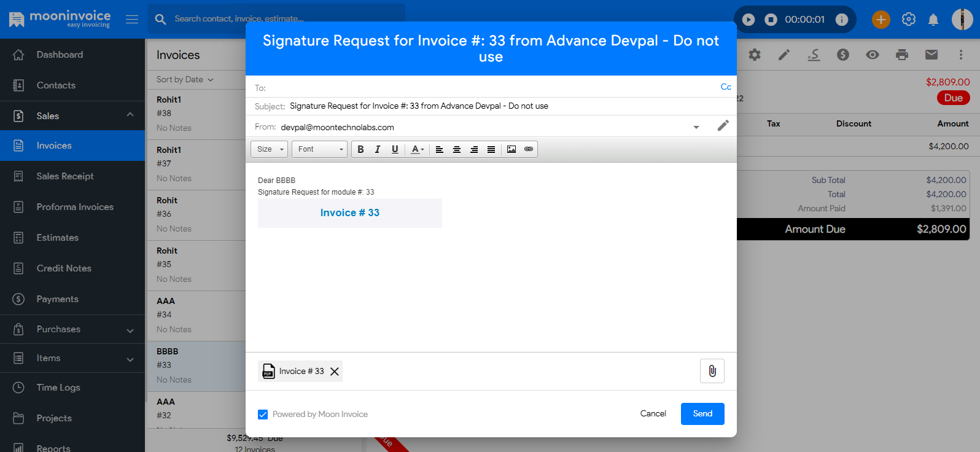Remove the Invoice # 33 attachment
Image resolution: width=980 pixels, height=452 pixels.
pos(335,372)
